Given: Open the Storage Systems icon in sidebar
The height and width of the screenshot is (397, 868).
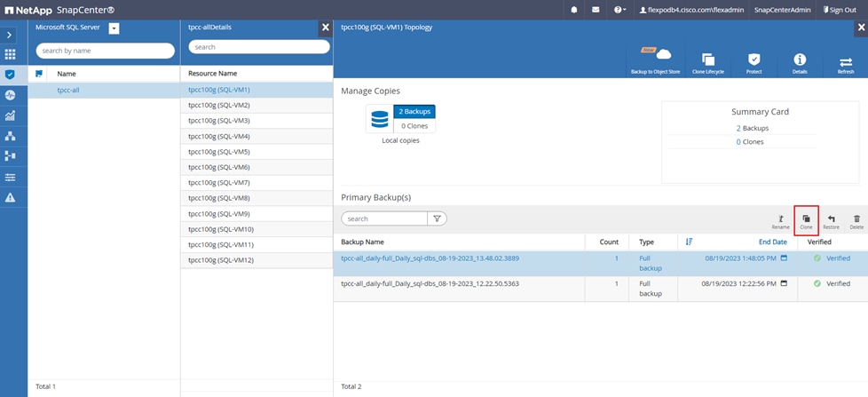Looking at the screenshot, I should click(10, 156).
